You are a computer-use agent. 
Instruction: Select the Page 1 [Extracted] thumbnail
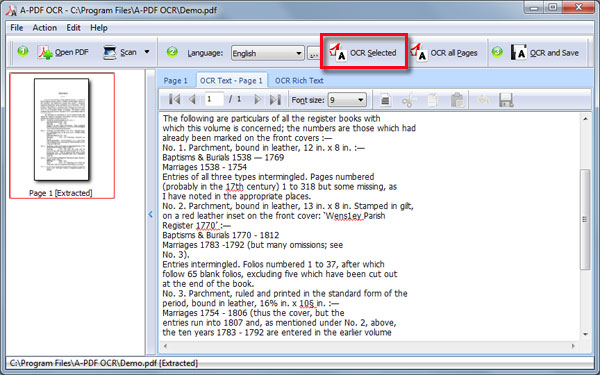click(62, 135)
